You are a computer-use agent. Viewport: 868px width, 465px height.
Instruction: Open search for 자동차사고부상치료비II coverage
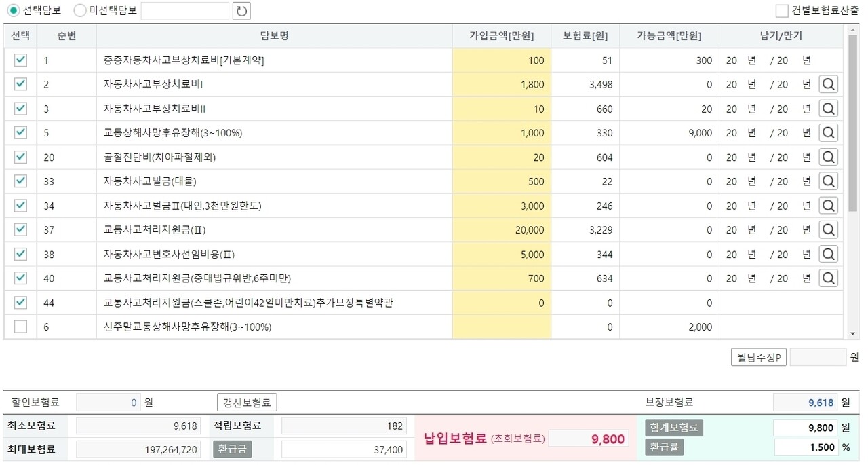tap(828, 108)
